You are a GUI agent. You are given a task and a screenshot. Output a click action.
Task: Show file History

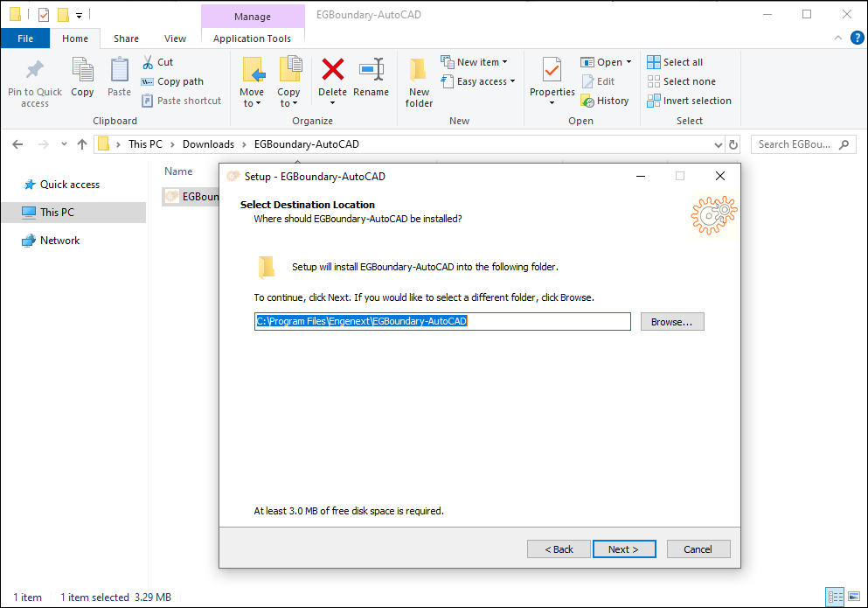(x=605, y=101)
